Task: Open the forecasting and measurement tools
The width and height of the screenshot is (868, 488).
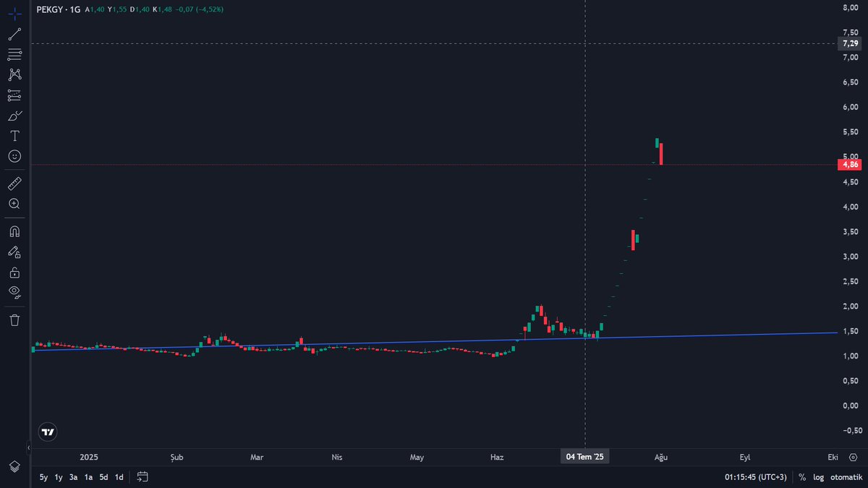Action: pos(14,95)
